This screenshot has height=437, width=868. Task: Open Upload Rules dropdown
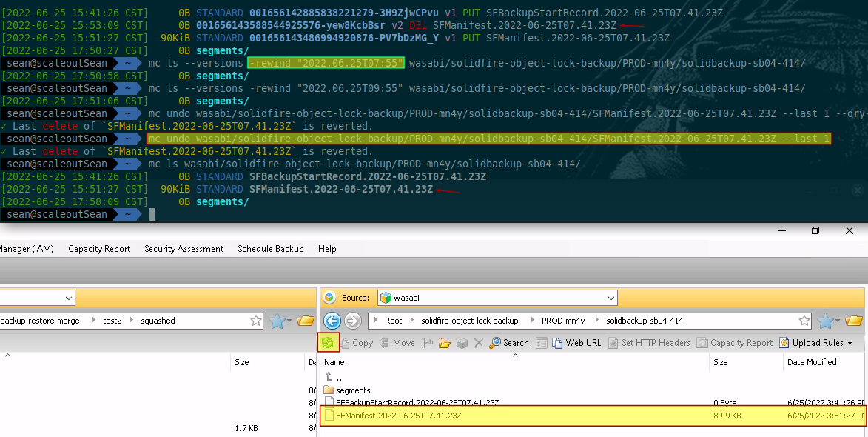point(816,343)
